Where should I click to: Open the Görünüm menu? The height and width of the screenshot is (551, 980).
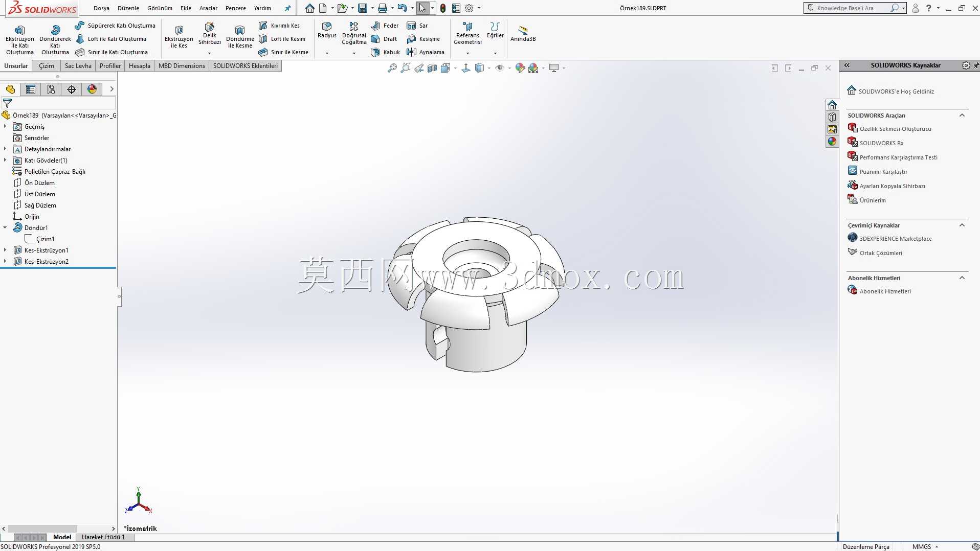(160, 8)
